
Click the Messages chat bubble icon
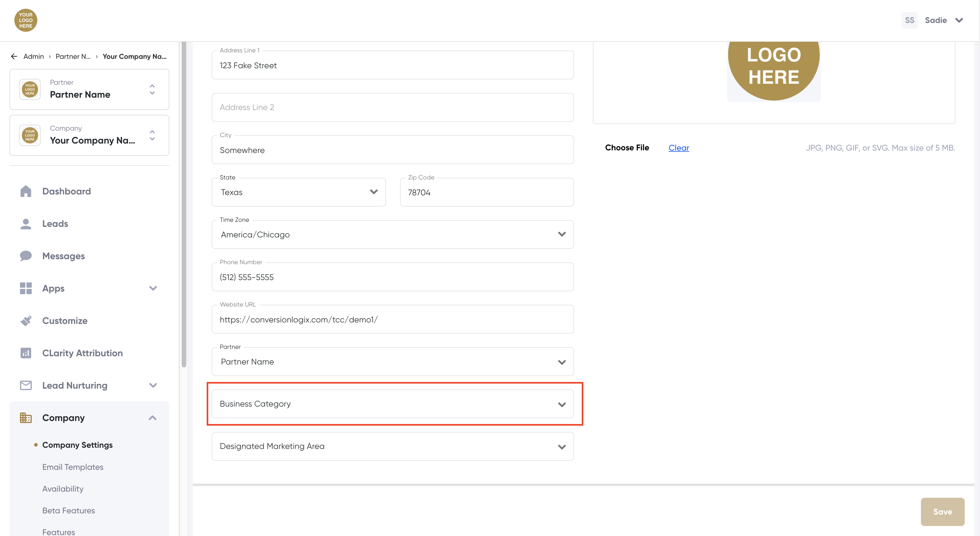(26, 256)
